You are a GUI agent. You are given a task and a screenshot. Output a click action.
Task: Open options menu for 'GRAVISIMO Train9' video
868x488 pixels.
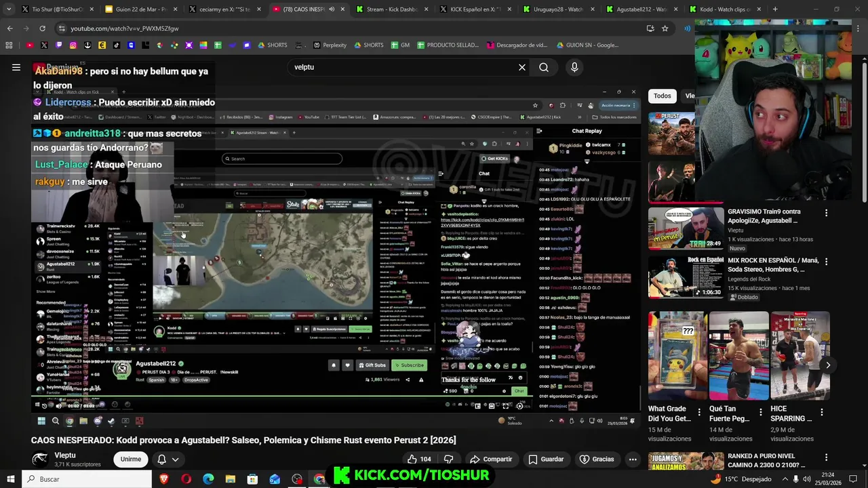(x=826, y=213)
